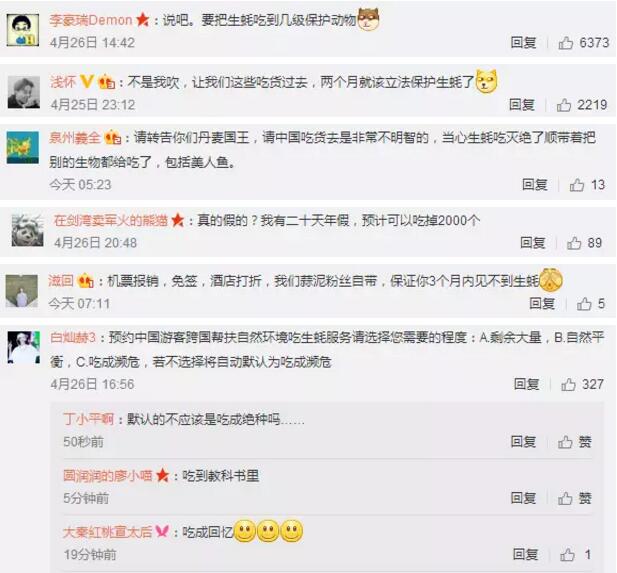Viewport: 617px width, 573px height.
Task: Click 大秦红桃宣太后 username
Action: 107,532
